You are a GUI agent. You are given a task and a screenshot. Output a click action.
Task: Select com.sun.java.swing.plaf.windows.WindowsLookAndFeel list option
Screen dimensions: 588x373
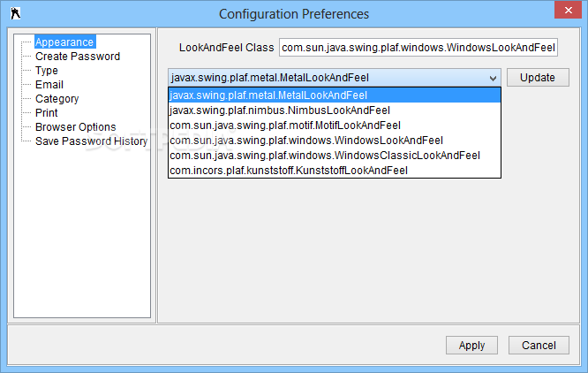click(x=335, y=141)
